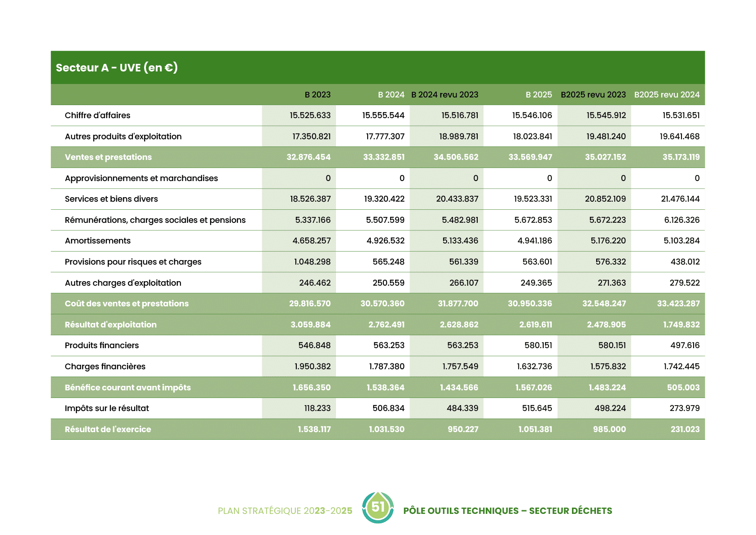The width and height of the screenshot is (756, 535).
Task: Click the 'Charges financières' row label
Action: coord(105,367)
